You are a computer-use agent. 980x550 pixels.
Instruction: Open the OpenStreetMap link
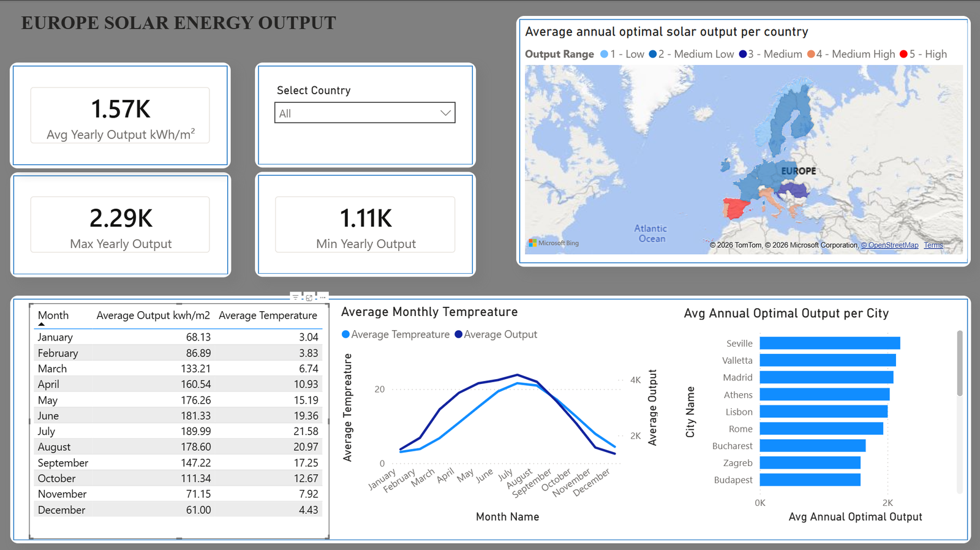[890, 245]
